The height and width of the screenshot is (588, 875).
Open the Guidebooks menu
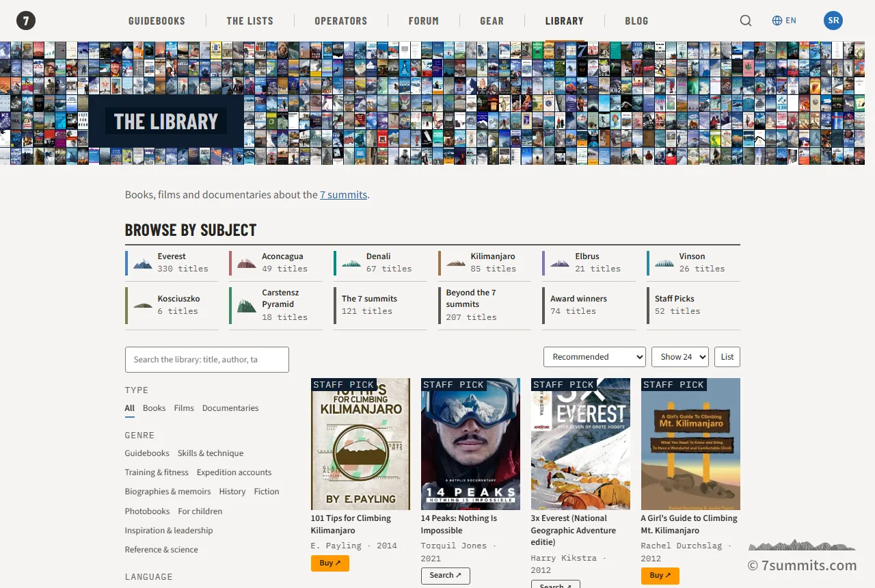coord(157,21)
